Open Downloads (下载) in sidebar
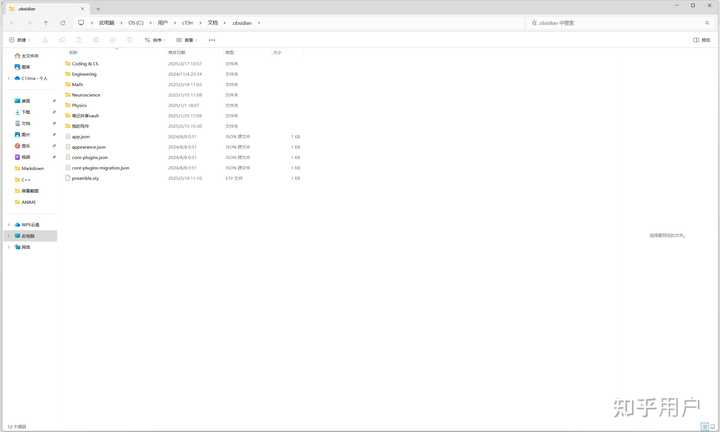 22,112
